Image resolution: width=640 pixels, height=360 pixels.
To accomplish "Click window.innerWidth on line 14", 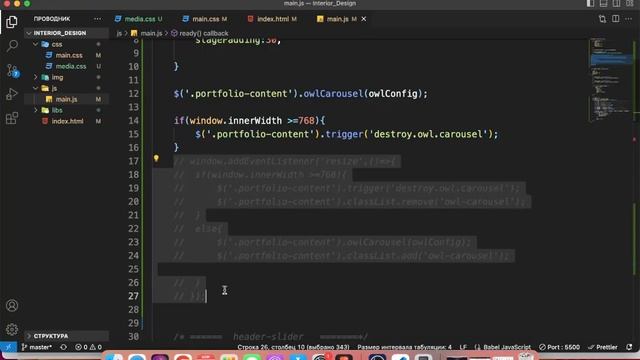I will [236, 121].
